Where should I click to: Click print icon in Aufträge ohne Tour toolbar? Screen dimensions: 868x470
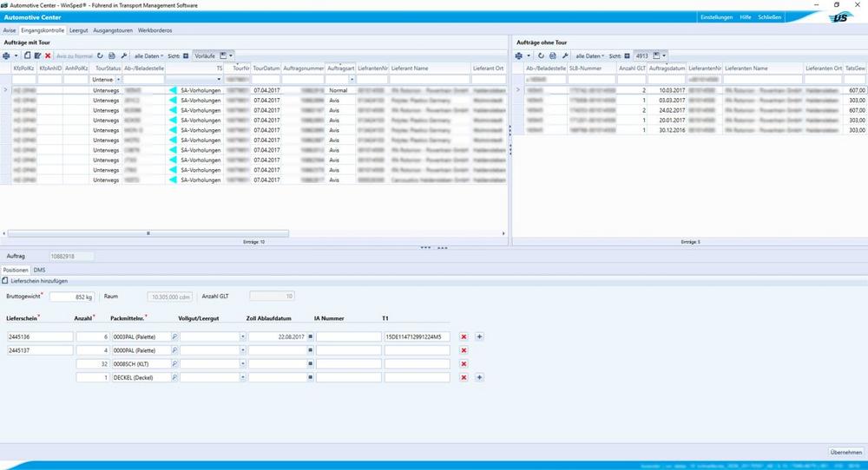point(552,55)
